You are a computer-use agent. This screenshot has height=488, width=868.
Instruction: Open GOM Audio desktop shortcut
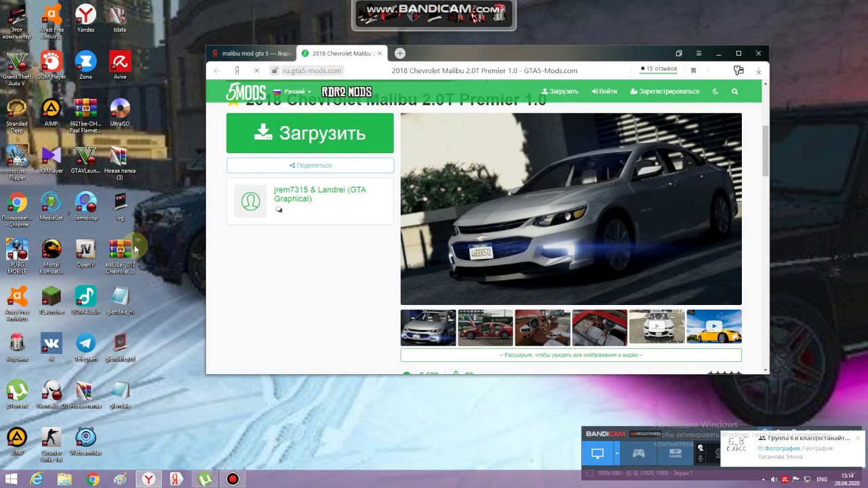coord(85,300)
